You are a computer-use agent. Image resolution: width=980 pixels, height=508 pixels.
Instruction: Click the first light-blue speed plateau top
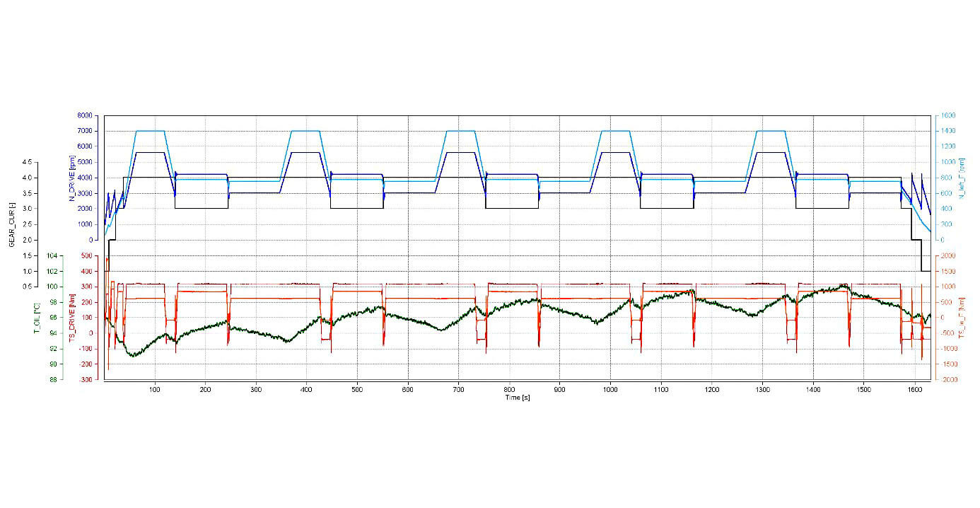(x=150, y=131)
